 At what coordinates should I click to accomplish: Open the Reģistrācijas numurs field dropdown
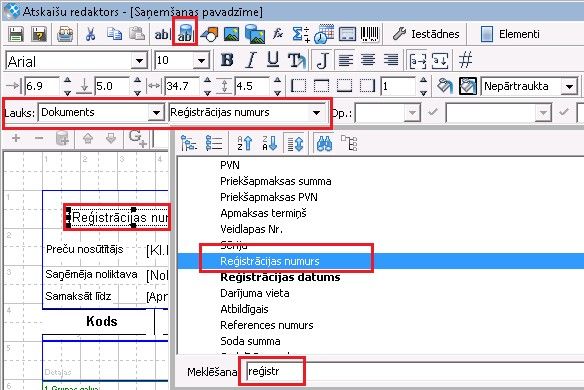coord(317,112)
